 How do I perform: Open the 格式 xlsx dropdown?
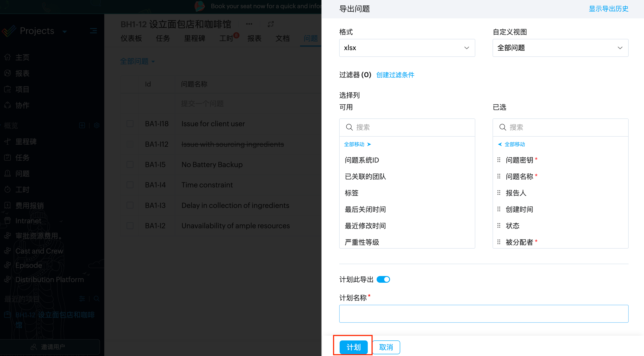pyautogui.click(x=407, y=48)
